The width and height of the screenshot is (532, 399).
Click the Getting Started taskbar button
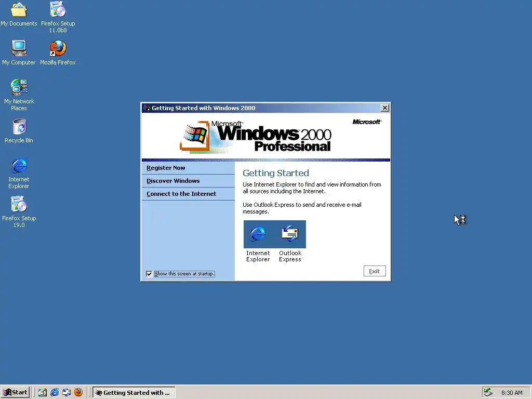134,393
